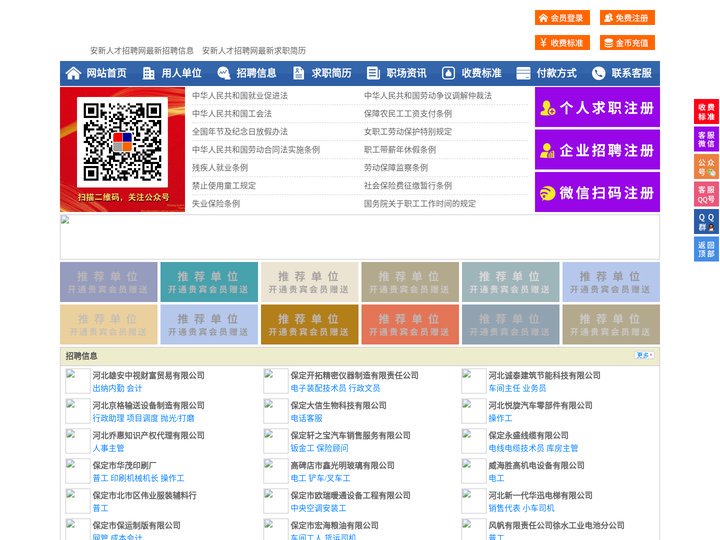This screenshot has width=720, height=540.
Task: Open 安新人才招聘网最新求职简历 link
Action: pos(254,51)
